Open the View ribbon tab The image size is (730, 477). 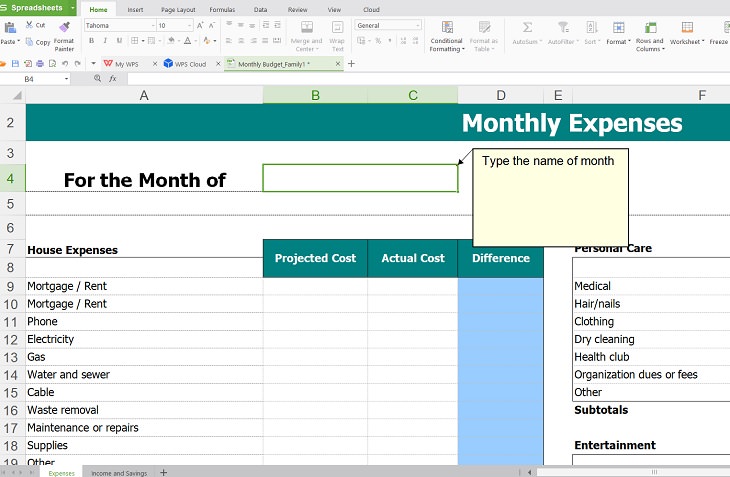point(334,9)
